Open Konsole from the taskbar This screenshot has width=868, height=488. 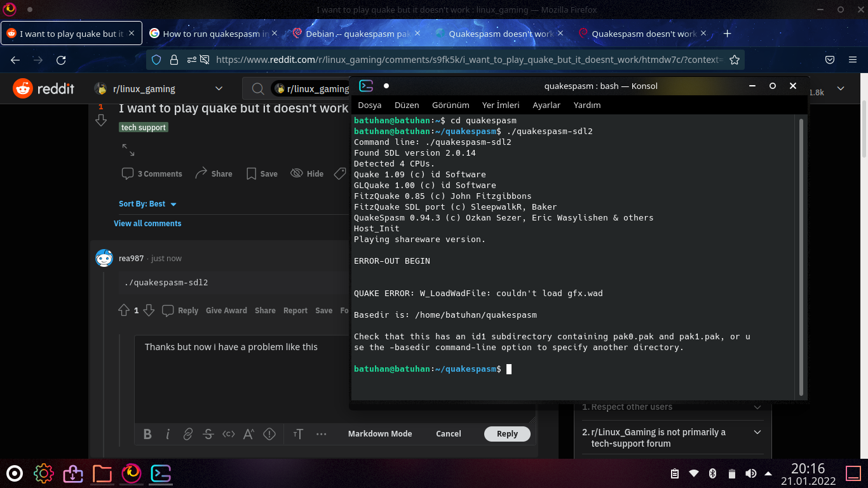click(161, 473)
